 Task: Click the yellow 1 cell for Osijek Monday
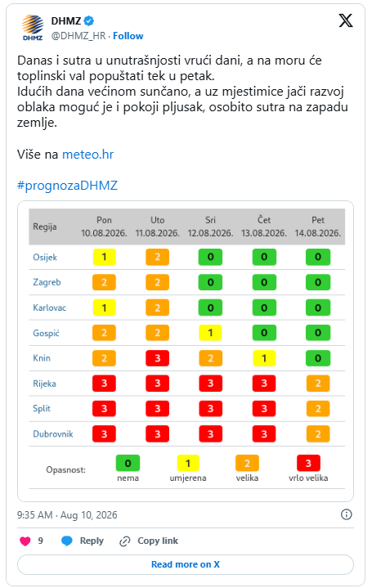(105, 258)
